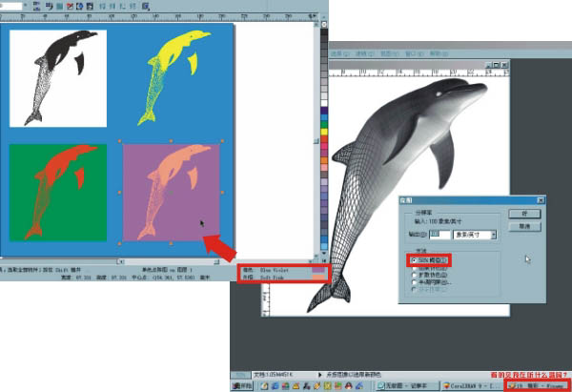This screenshot has width=572, height=392.
Task: Click rightmost icon on CorelDRAW property bar
Action: coord(145,7)
